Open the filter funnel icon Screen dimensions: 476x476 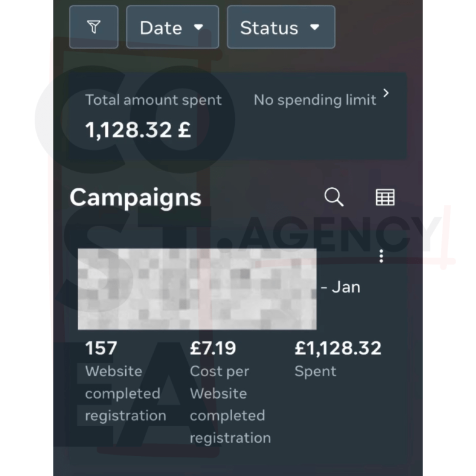[x=94, y=27]
